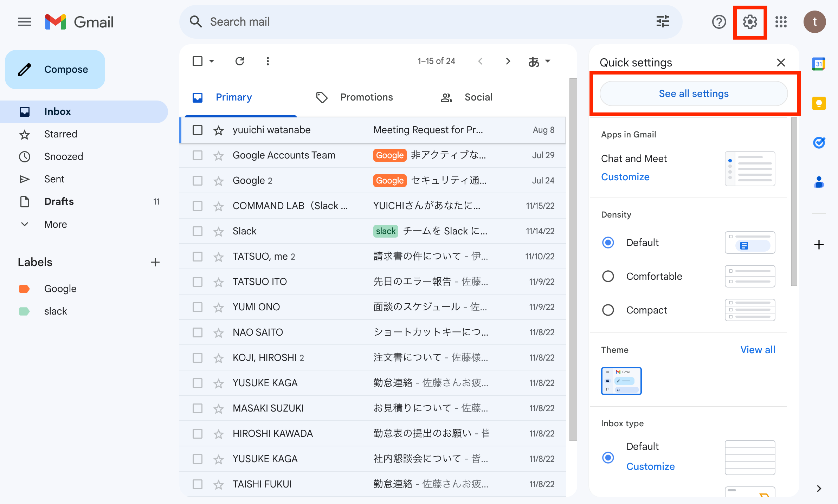This screenshot has width=838, height=504.
Task: Refresh the inbox
Action: (240, 61)
